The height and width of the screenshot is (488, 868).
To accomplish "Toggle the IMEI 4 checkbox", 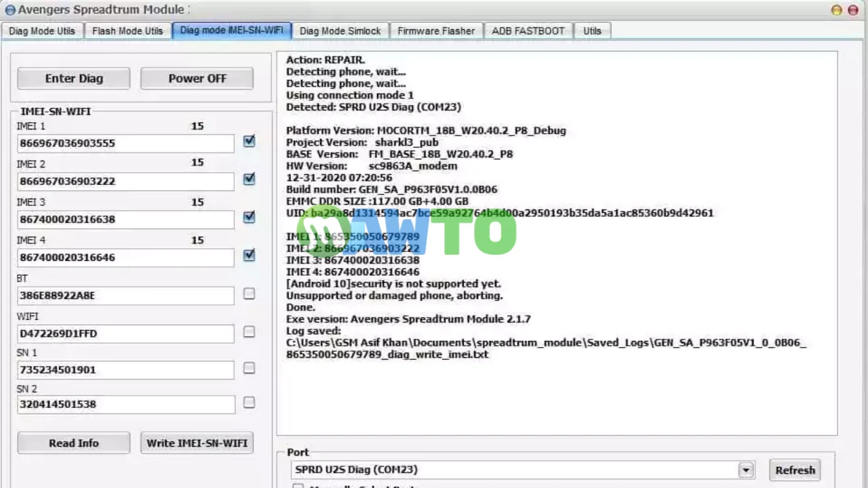I will coord(250,255).
